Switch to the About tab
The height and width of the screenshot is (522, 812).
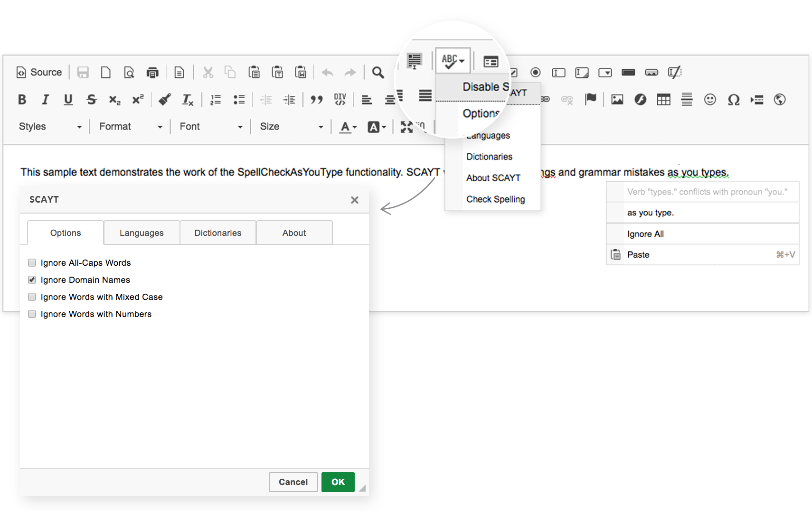pyautogui.click(x=294, y=233)
